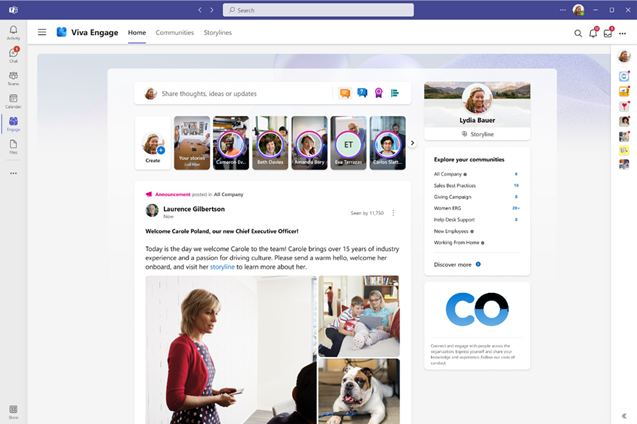Open Activity in Teams sidebar

point(13,32)
